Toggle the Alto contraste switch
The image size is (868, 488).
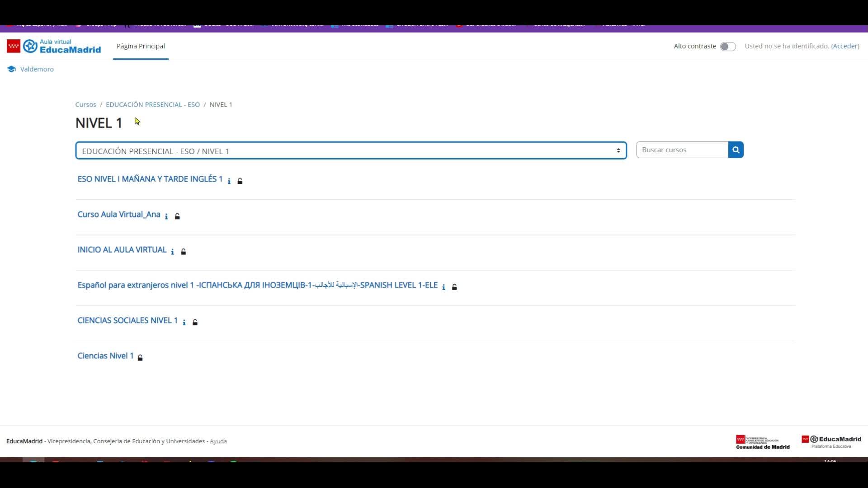click(x=727, y=47)
